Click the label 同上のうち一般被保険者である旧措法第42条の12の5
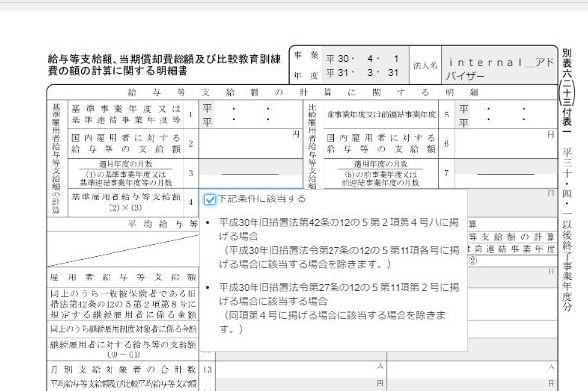Image resolution: width=588 pixels, height=391 pixels. click(x=123, y=304)
